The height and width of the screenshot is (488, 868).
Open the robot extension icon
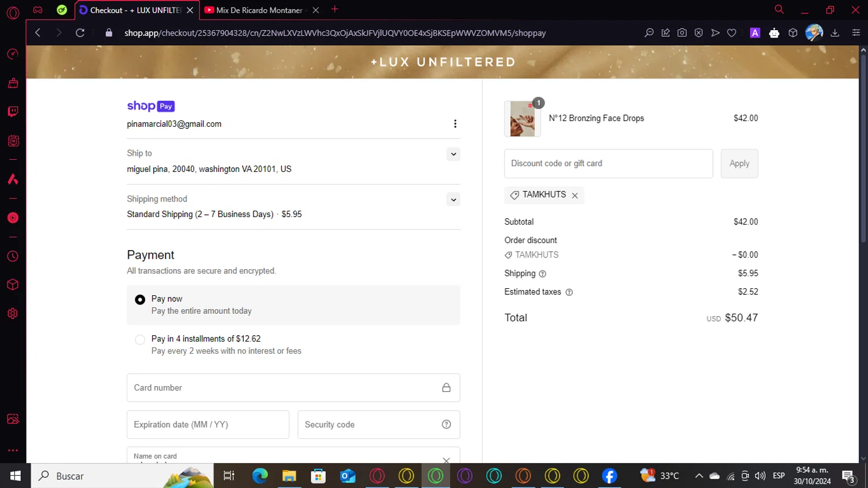pos(774,33)
